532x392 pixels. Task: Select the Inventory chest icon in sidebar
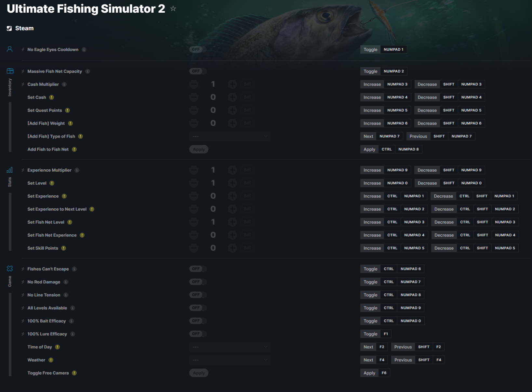pyautogui.click(x=10, y=71)
